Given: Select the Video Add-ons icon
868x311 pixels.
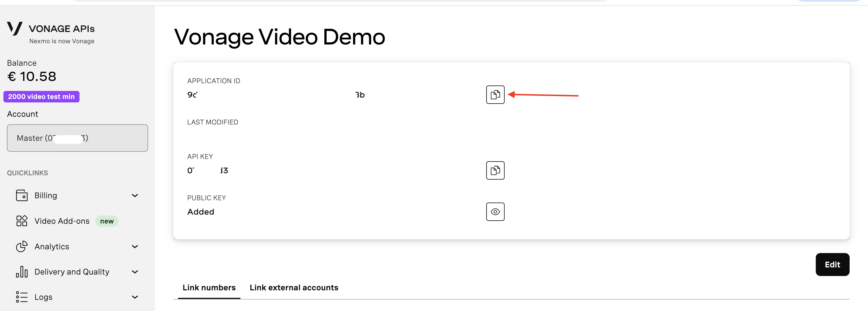Looking at the screenshot, I should pyautogui.click(x=22, y=221).
